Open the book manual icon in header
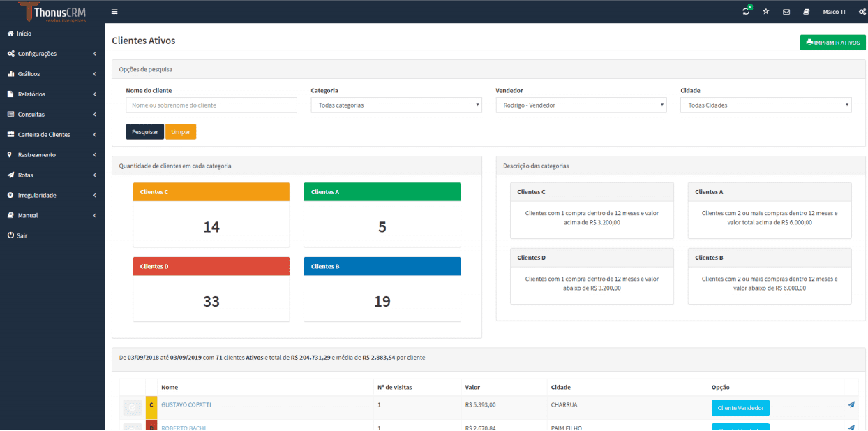 click(806, 12)
